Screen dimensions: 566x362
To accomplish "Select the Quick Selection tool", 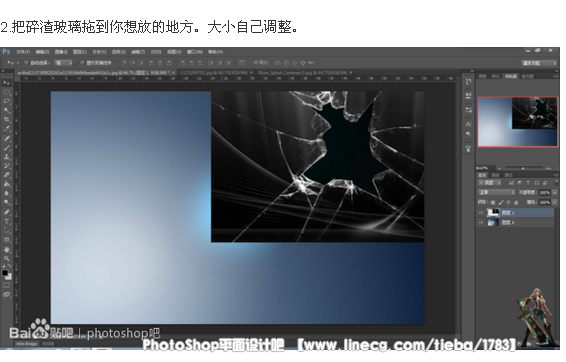I will (6, 110).
